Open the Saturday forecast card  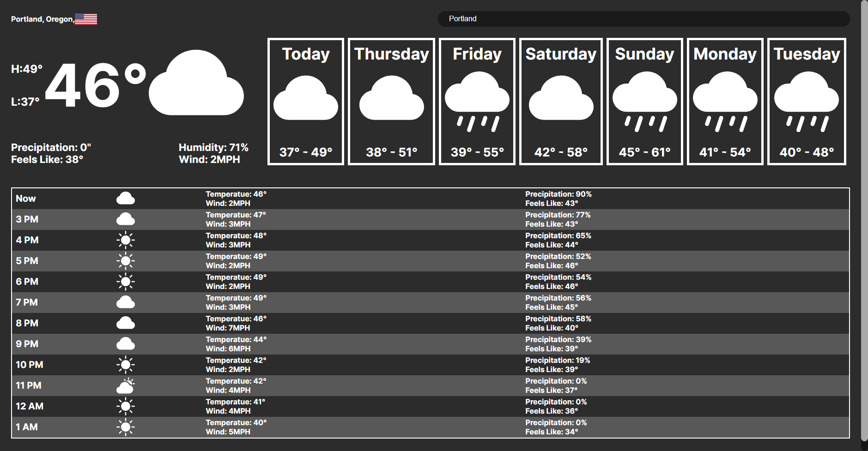pyautogui.click(x=561, y=102)
